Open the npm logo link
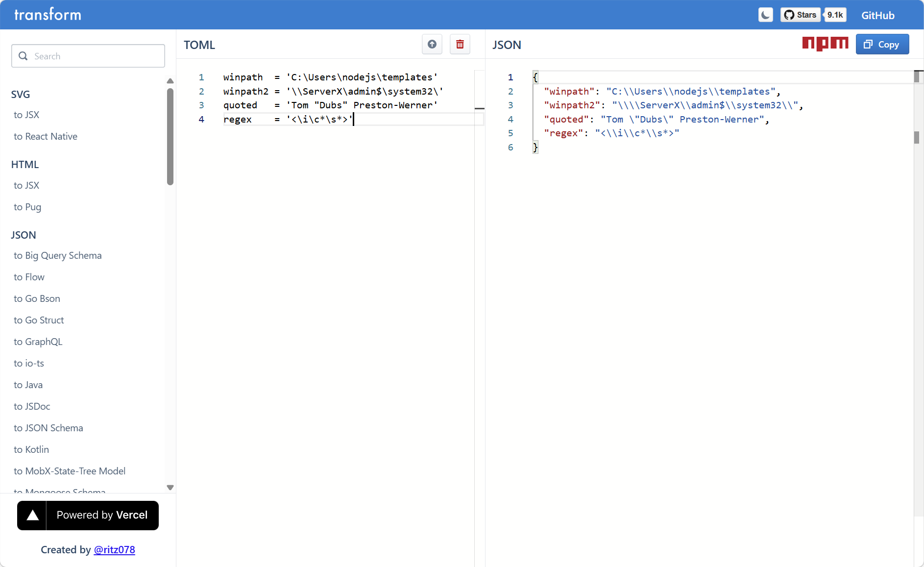This screenshot has width=924, height=567. [x=825, y=44]
